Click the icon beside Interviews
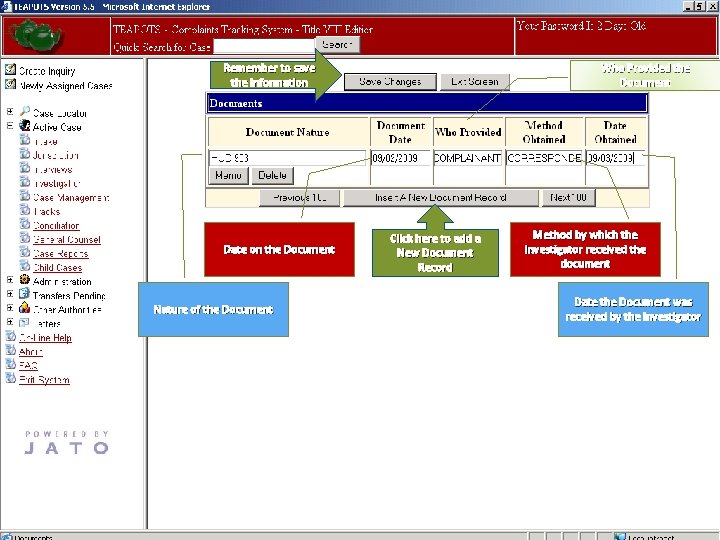This screenshot has width=720, height=540. 25,168
